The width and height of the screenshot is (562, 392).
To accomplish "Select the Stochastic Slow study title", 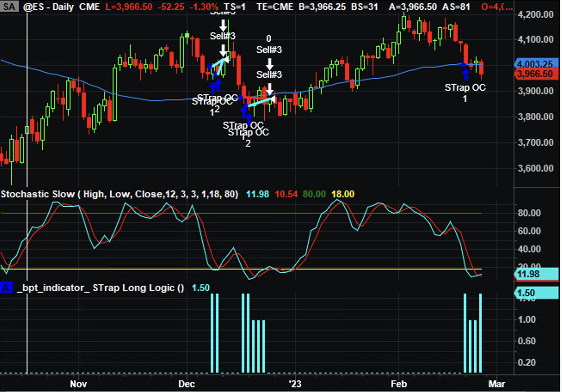I will click(119, 194).
